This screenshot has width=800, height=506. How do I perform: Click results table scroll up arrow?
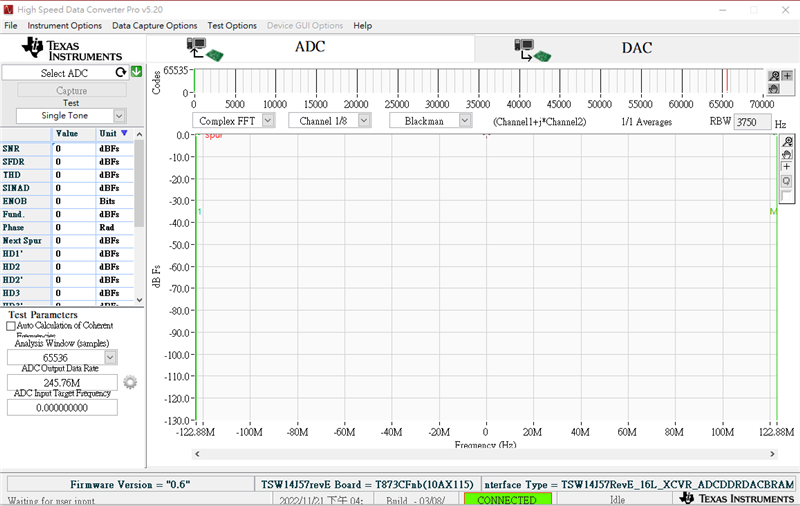tap(139, 134)
